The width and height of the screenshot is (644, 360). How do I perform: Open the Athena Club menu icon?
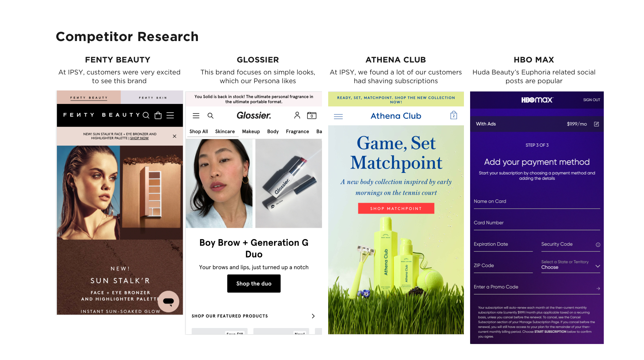(x=338, y=117)
